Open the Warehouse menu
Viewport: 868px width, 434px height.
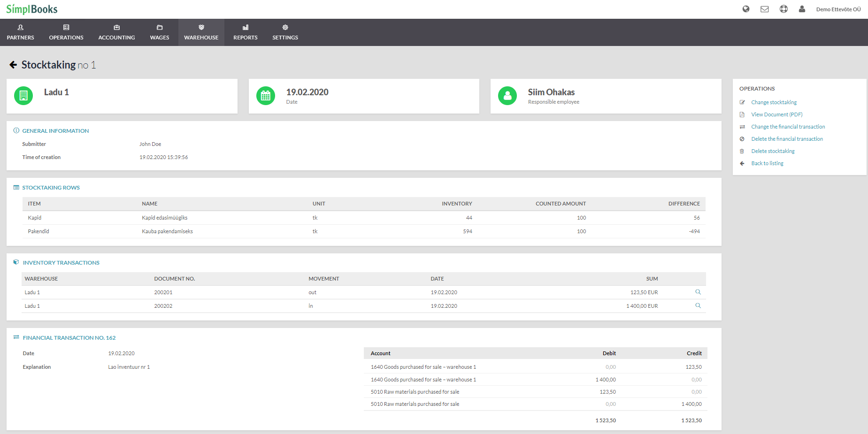[201, 32]
